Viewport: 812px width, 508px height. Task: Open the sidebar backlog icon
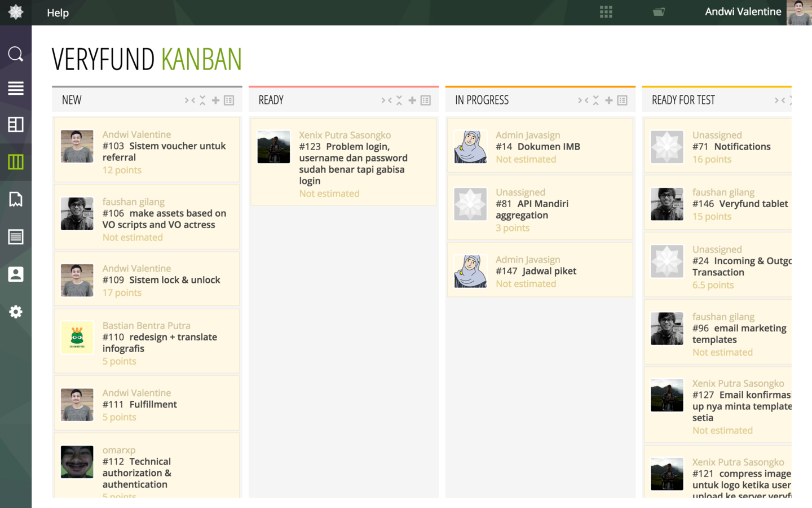tap(16, 125)
